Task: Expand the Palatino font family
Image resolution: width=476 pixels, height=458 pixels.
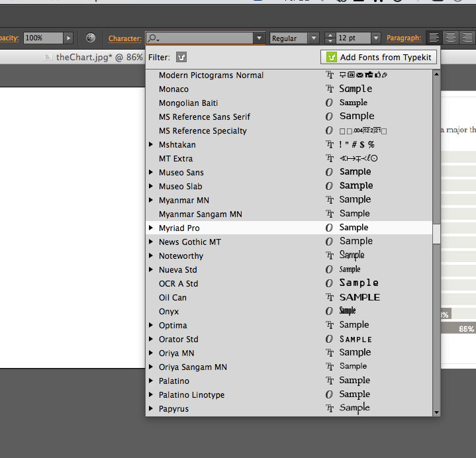Action: [x=151, y=381]
